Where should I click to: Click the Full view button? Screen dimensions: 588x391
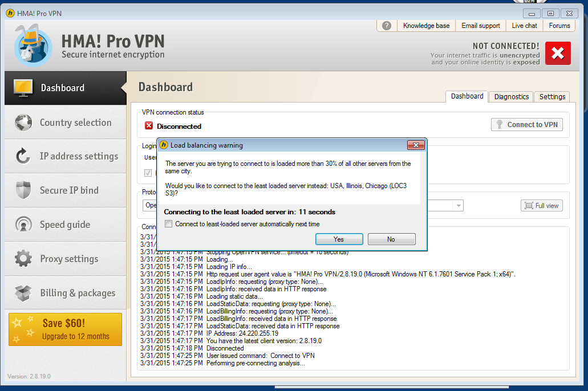[x=541, y=205]
